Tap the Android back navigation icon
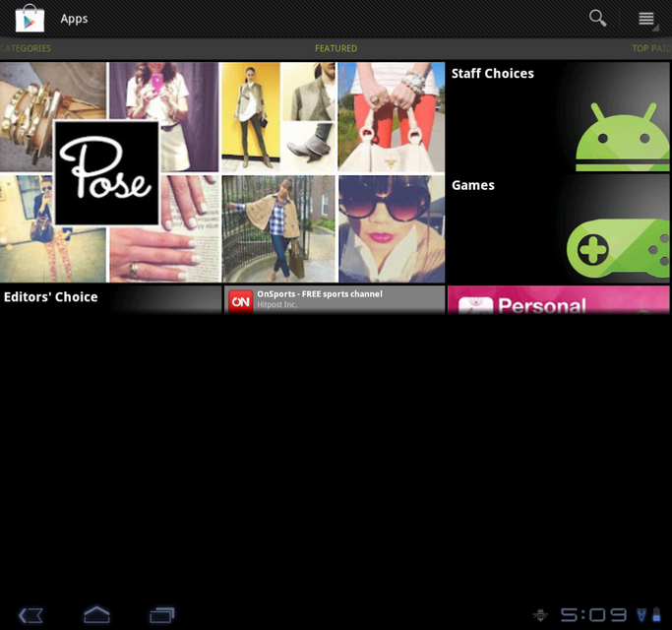Viewport: 672px width, 630px height. 31,615
